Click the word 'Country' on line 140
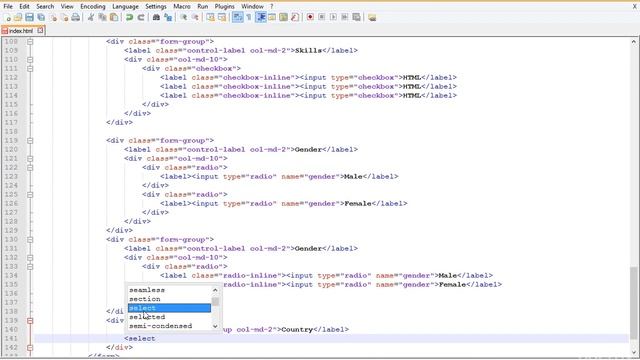This screenshot has width=640, height=360. 297,329
